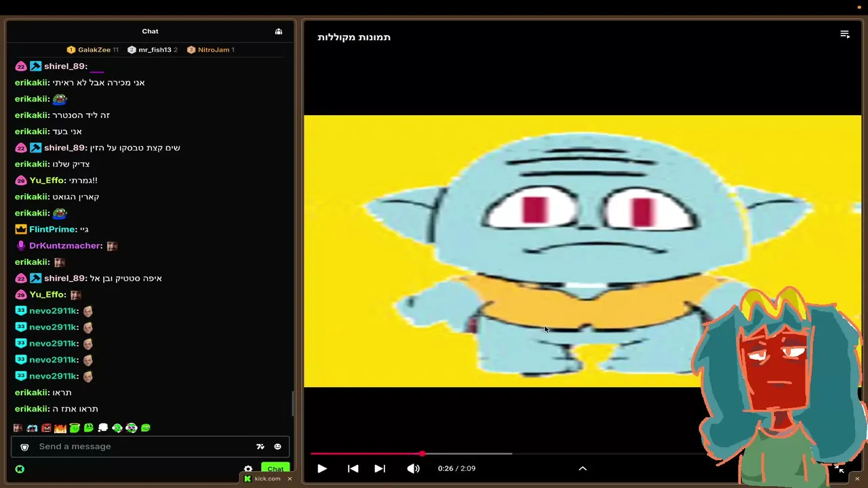Click the video title תמונות מקוללות

[x=354, y=37]
